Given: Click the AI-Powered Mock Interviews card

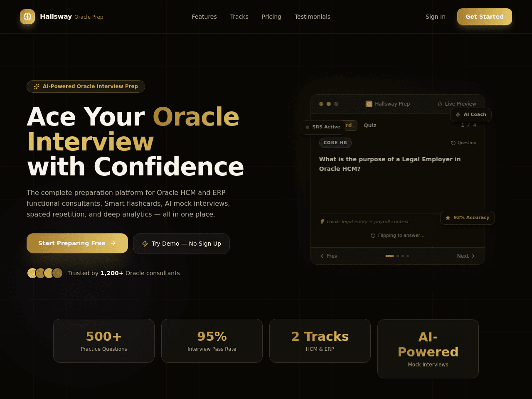Looking at the screenshot, I should coord(428,349).
